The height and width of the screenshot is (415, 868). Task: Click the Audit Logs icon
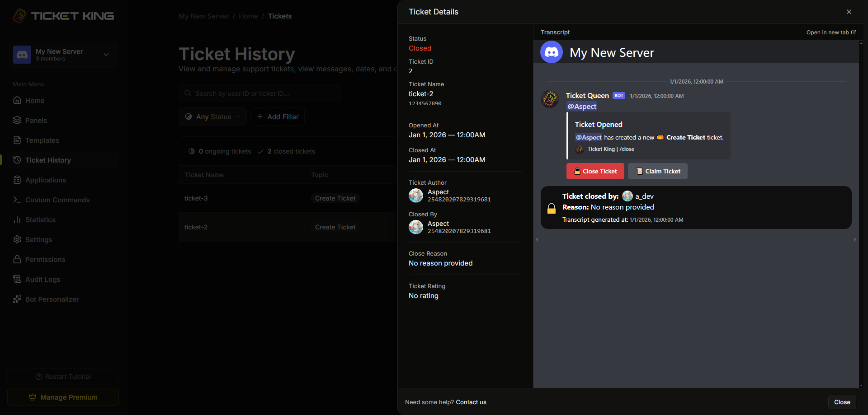17,279
